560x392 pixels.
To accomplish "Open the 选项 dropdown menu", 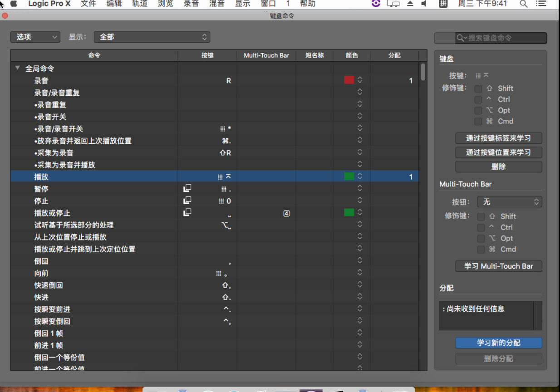I will (35, 37).
